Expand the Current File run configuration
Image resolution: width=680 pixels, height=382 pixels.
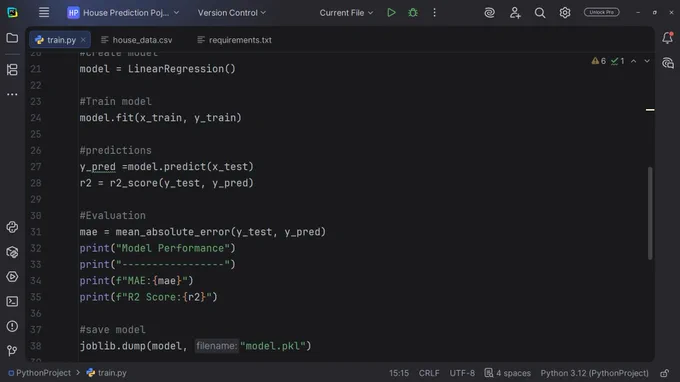346,13
